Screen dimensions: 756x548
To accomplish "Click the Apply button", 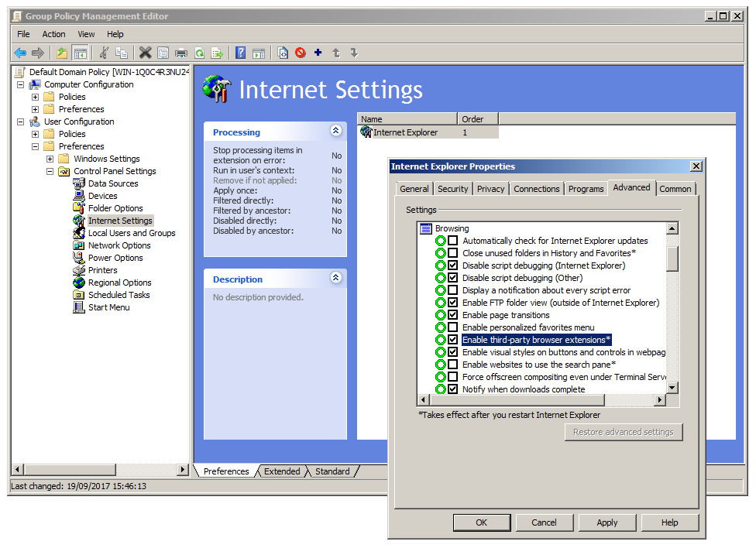I will [x=607, y=522].
